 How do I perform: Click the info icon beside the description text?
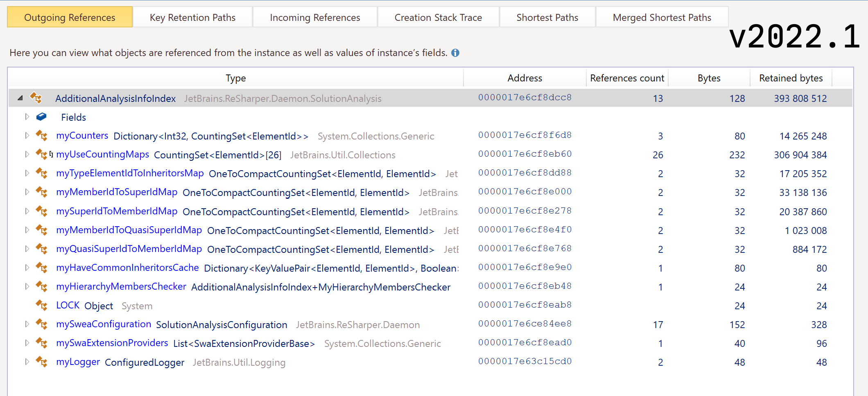coord(455,53)
